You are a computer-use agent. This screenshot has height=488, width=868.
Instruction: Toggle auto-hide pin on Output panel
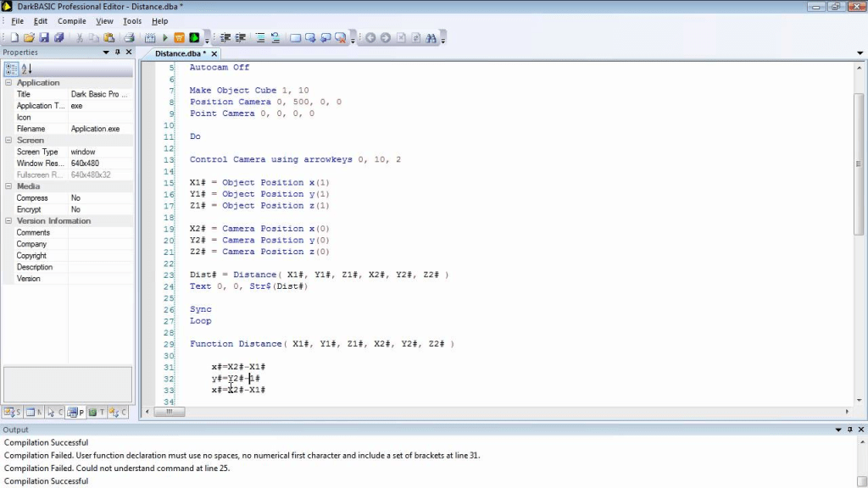pos(850,430)
